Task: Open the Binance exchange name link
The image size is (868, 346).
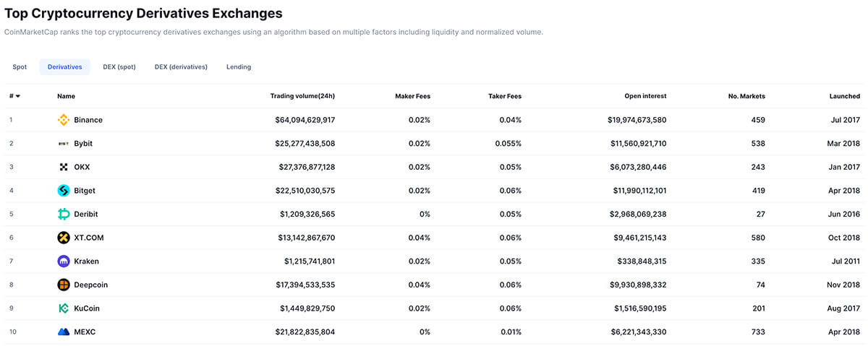Action: point(88,120)
